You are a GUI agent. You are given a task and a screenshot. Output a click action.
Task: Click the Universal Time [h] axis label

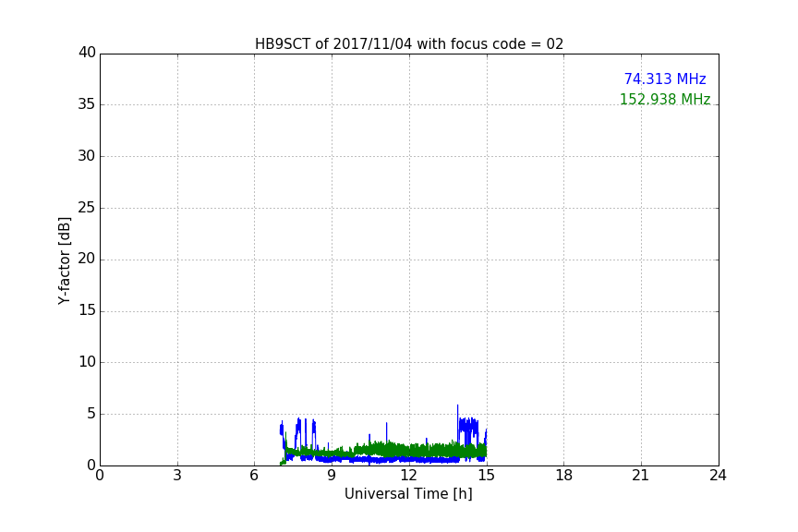(408, 494)
